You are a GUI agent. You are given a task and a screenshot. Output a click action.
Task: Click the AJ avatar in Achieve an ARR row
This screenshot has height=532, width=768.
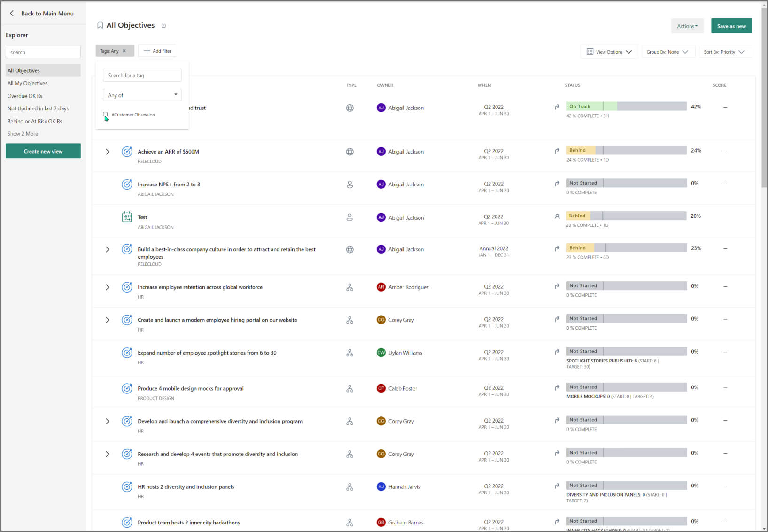coord(381,152)
